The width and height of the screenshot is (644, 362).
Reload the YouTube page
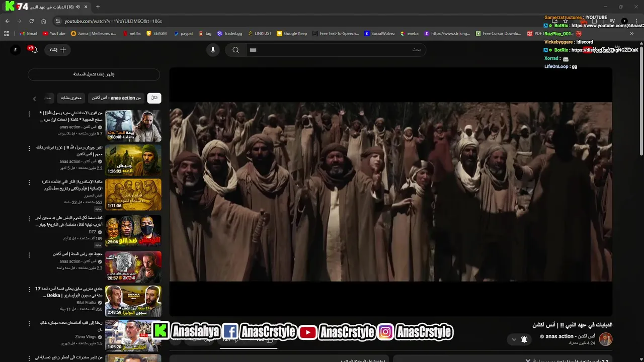coord(31,21)
